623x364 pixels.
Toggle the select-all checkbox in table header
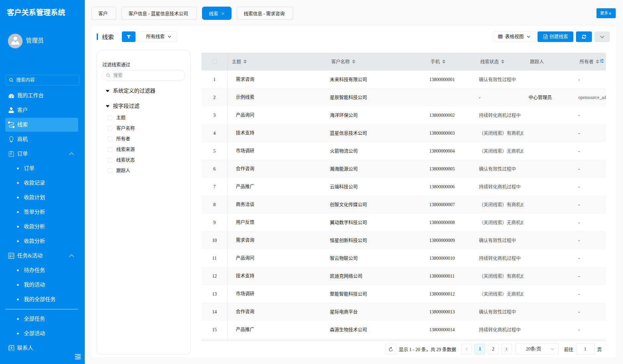pyautogui.click(x=215, y=62)
